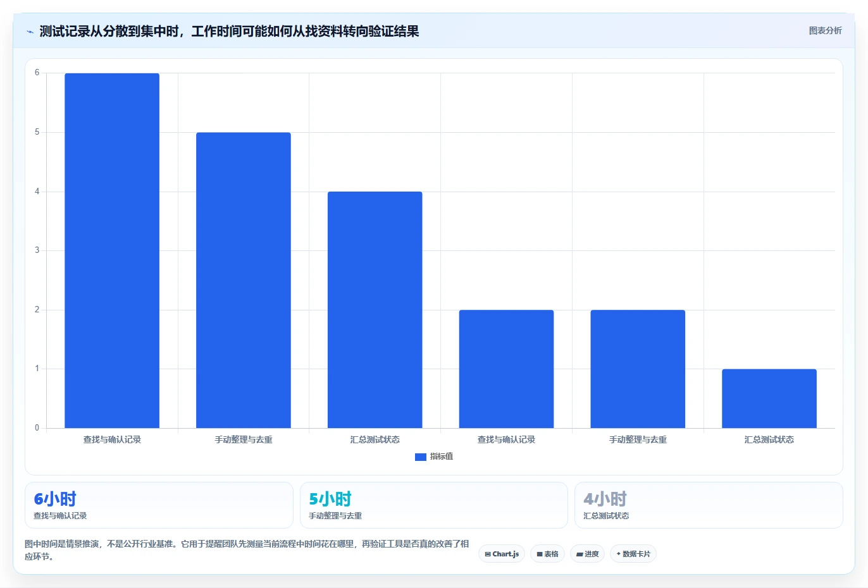Click y-axis tick label 6
Image resolution: width=868 pixels, height=588 pixels.
pos(37,73)
